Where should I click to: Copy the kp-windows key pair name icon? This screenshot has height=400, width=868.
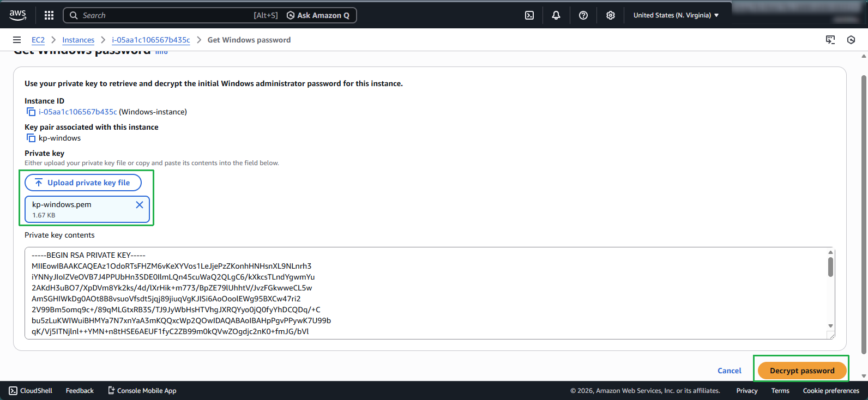coord(31,138)
